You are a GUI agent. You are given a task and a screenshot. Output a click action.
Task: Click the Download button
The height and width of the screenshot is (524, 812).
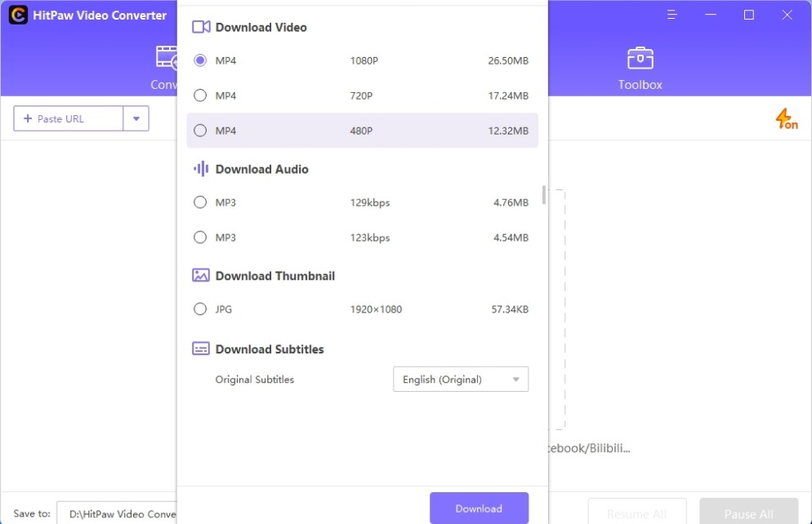[479, 508]
